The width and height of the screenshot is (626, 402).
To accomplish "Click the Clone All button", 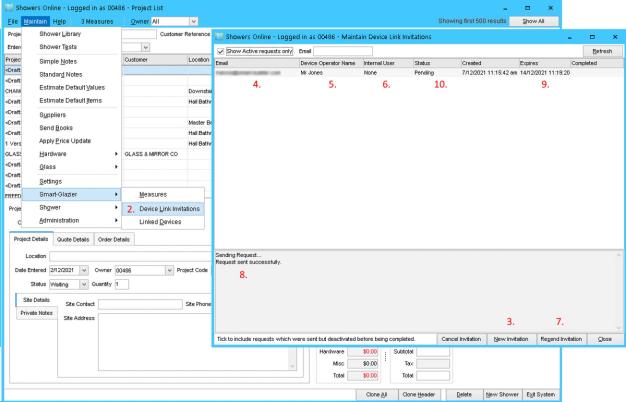I will 376,394.
